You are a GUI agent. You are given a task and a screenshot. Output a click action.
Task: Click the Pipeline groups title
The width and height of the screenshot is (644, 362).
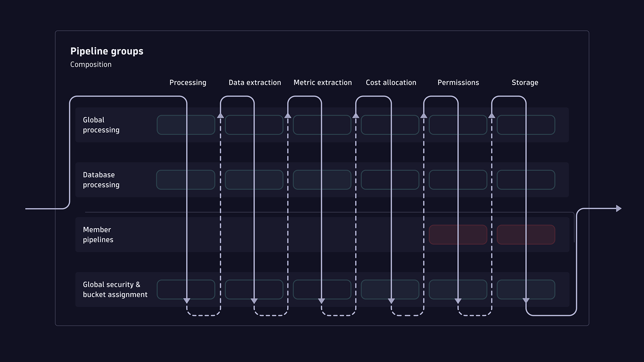pos(107,51)
